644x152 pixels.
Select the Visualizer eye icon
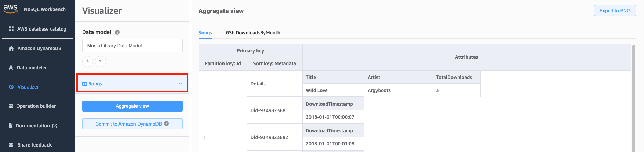pos(11,87)
